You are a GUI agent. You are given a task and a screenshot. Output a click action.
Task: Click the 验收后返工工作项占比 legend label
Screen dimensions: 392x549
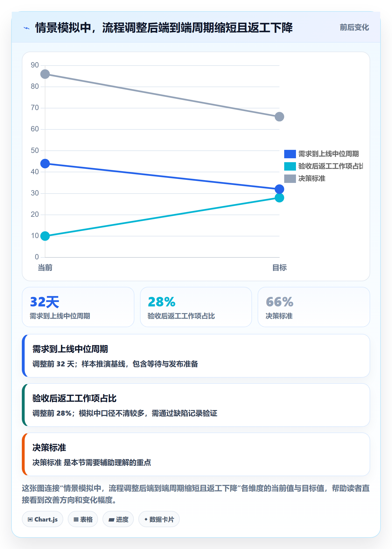330,166
